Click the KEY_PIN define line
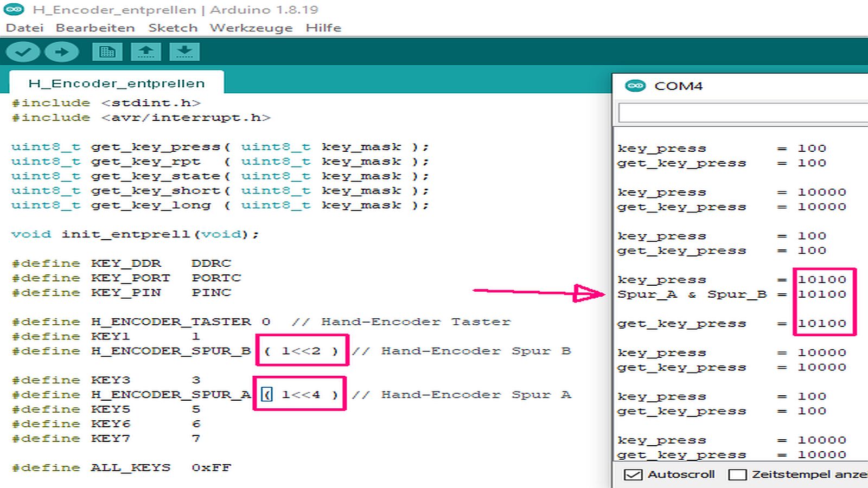 click(x=122, y=293)
